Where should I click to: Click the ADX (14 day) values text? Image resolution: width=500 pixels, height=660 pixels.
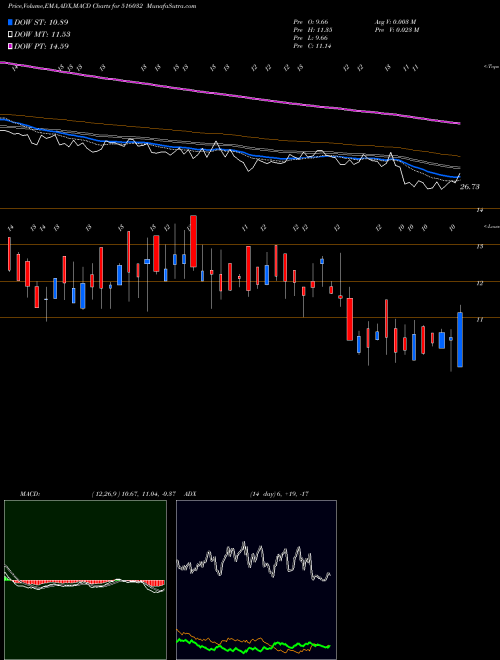[279, 494]
